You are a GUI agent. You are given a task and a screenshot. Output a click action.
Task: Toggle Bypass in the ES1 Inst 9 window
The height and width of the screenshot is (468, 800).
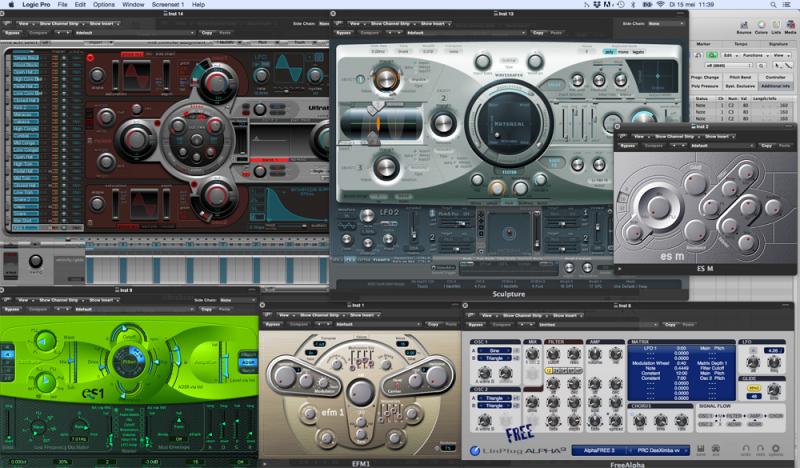pos(12,309)
